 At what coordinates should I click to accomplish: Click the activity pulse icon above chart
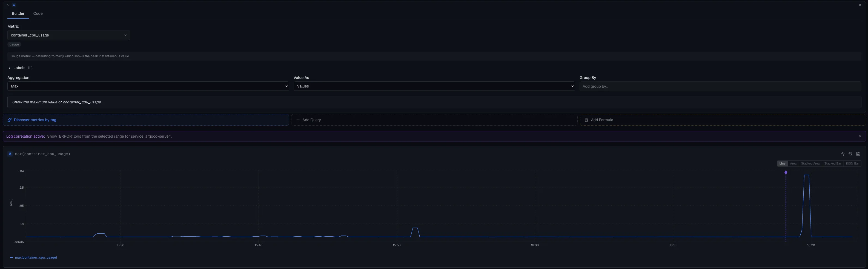843,154
